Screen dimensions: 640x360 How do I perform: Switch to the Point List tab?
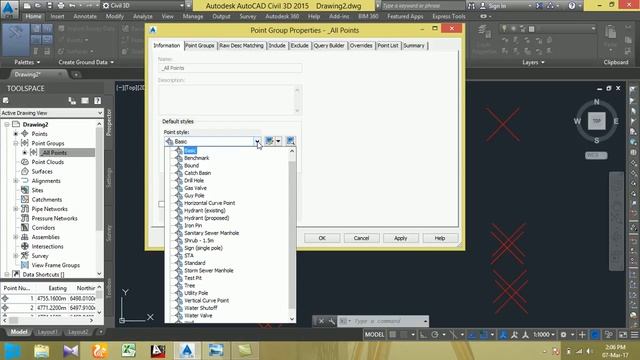pyautogui.click(x=387, y=46)
